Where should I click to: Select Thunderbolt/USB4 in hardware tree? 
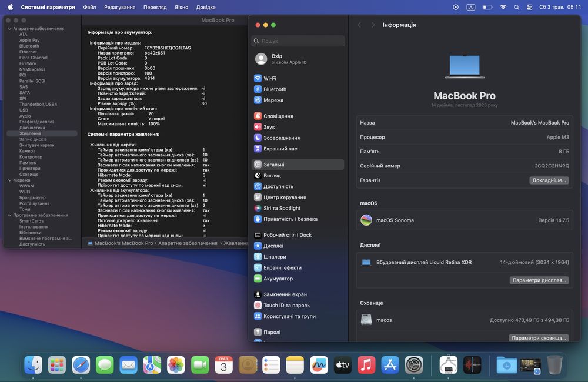(38, 104)
